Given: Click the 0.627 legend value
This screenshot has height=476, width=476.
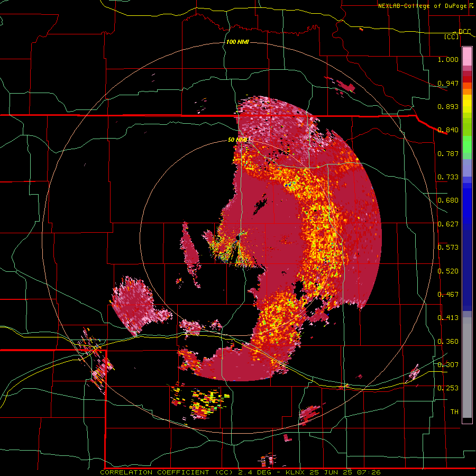Looking at the screenshot, I should (448, 224).
